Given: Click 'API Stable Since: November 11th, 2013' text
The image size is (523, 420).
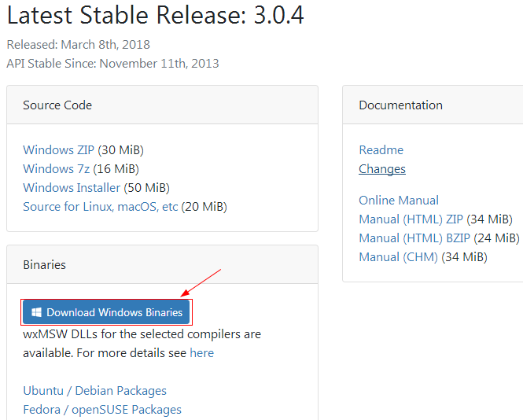Looking at the screenshot, I should click(x=112, y=64).
